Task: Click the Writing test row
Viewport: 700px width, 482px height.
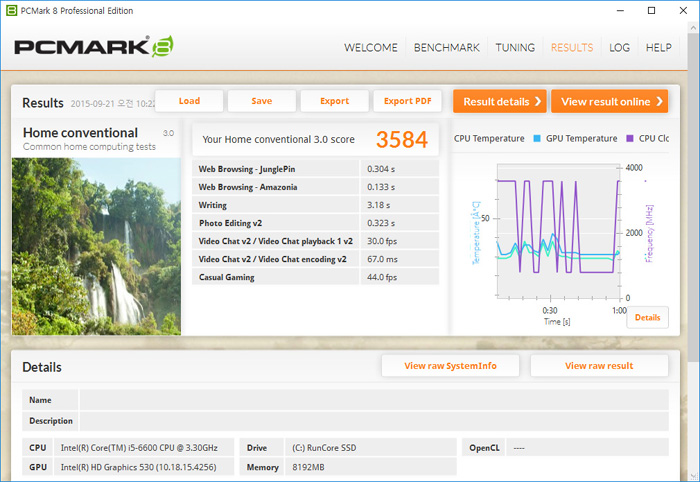Action: pos(316,205)
